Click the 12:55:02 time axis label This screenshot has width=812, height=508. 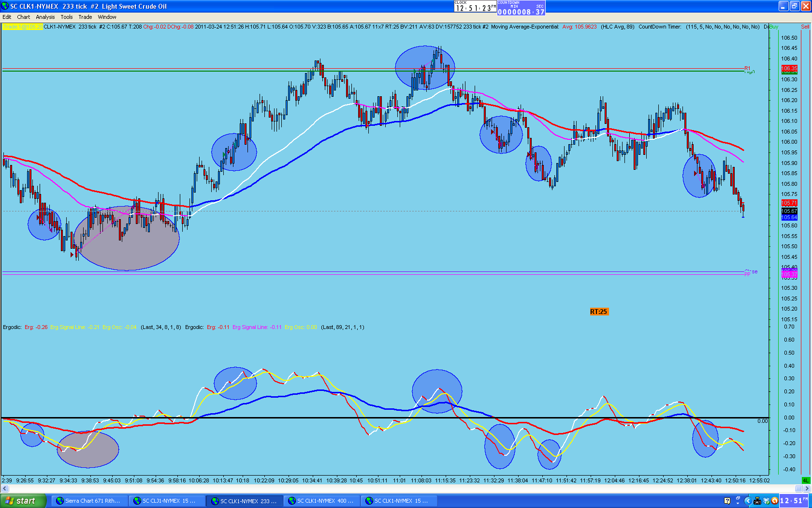(x=759, y=480)
